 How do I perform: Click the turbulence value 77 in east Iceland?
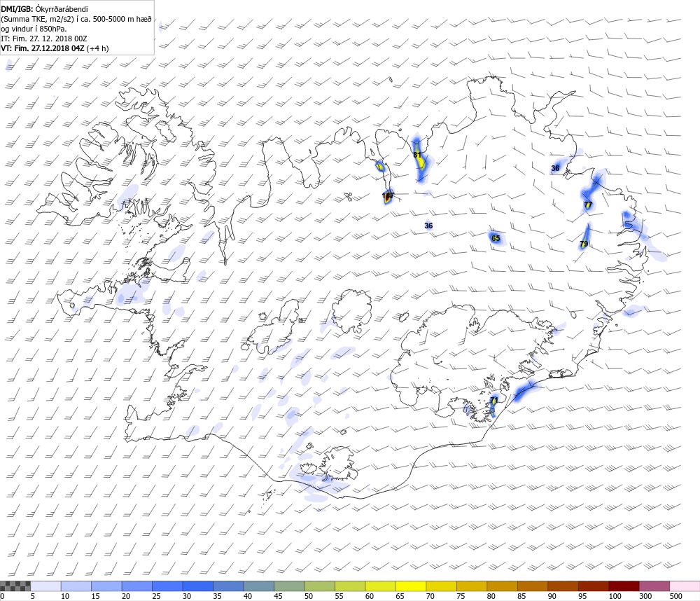tap(588, 205)
